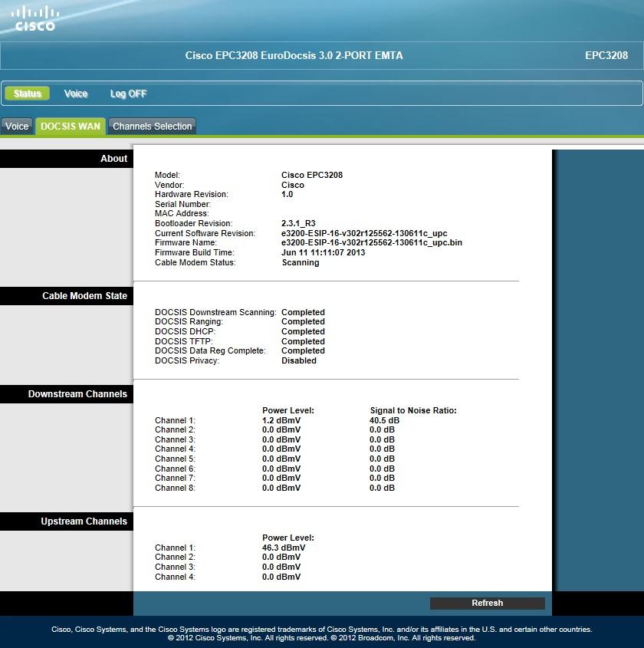This screenshot has width=644, height=648.
Task: Select the DOCSIS WAN tab
Action: coord(71,126)
